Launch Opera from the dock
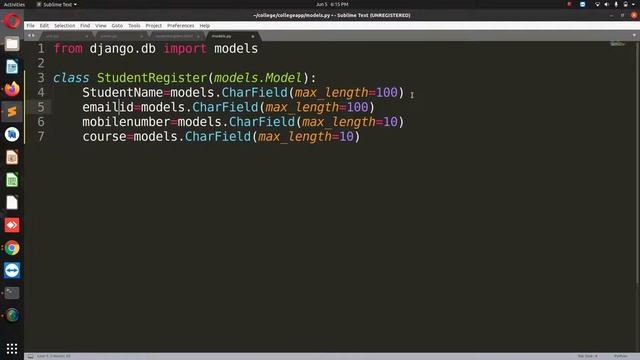 click(12, 21)
